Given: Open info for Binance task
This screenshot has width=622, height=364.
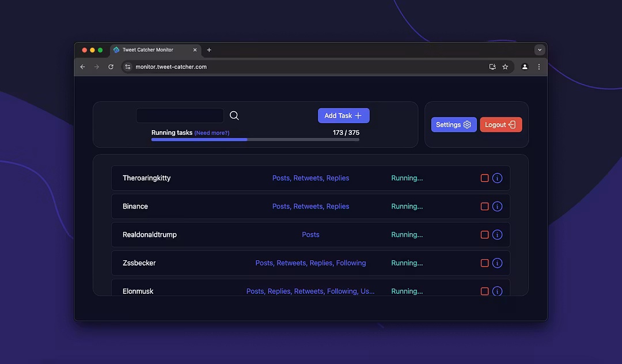Looking at the screenshot, I should pos(497,206).
